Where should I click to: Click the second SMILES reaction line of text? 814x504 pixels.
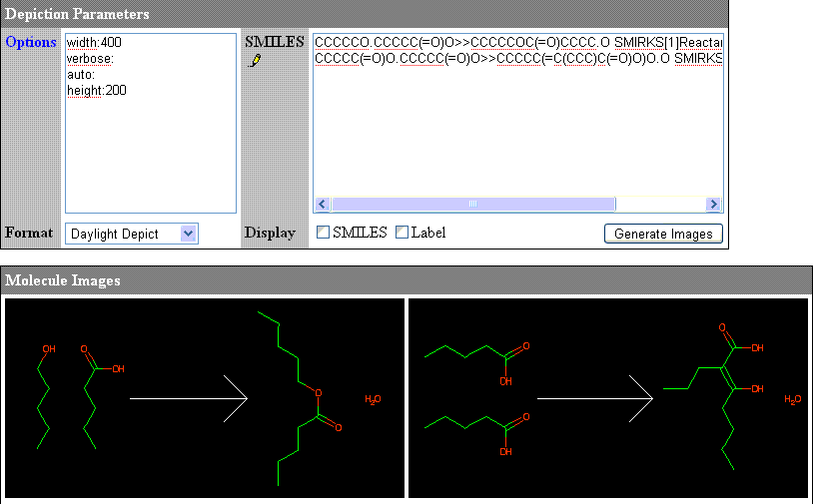[x=517, y=59]
